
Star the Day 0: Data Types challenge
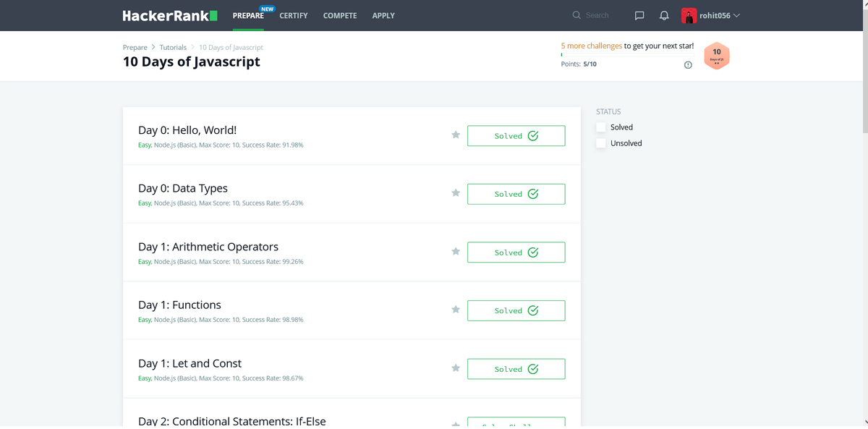(x=456, y=193)
